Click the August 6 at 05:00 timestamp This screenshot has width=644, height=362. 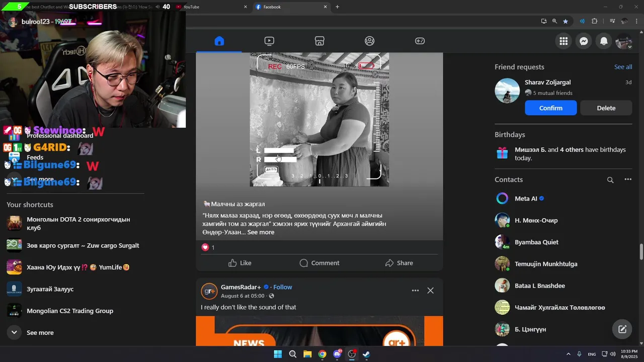point(243,296)
